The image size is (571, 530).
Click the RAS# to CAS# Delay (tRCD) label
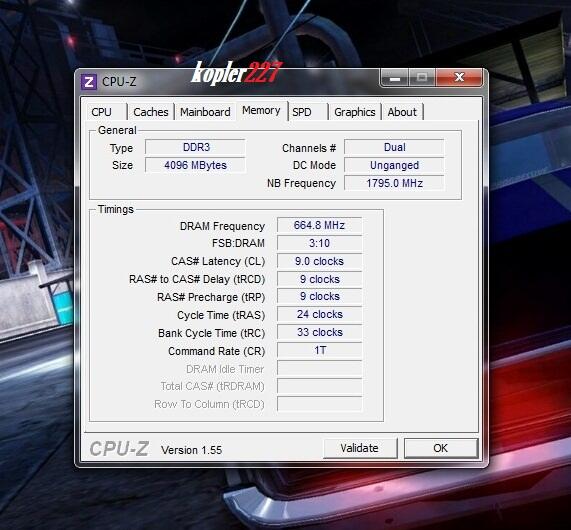(x=197, y=279)
